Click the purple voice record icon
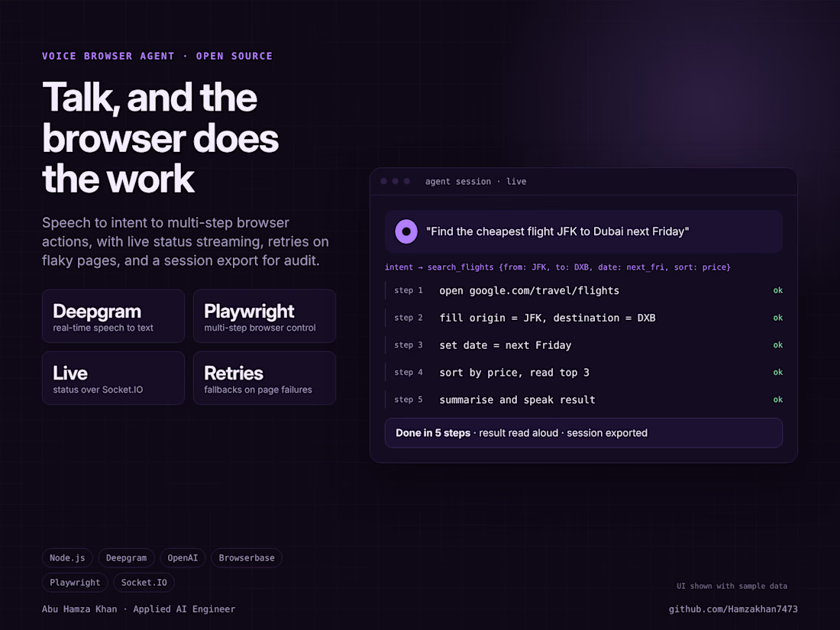Screen dimensions: 840x630 tap(406, 231)
